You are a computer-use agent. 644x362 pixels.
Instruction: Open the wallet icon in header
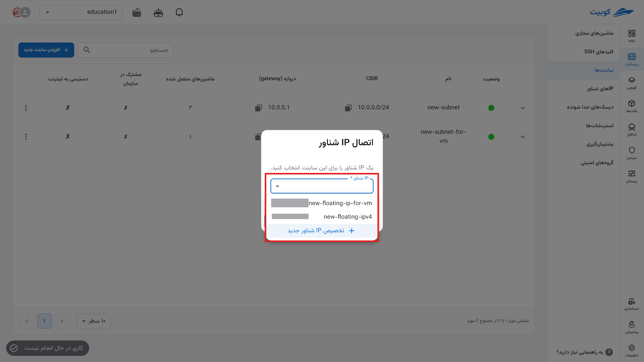(137, 12)
